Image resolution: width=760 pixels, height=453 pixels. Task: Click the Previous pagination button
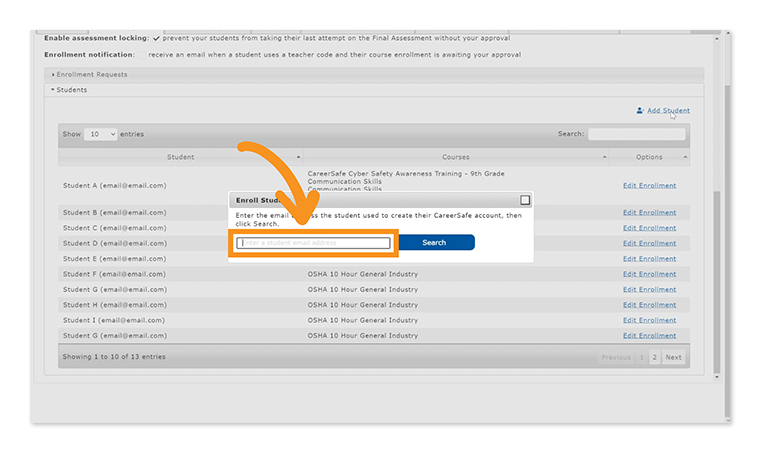[616, 357]
